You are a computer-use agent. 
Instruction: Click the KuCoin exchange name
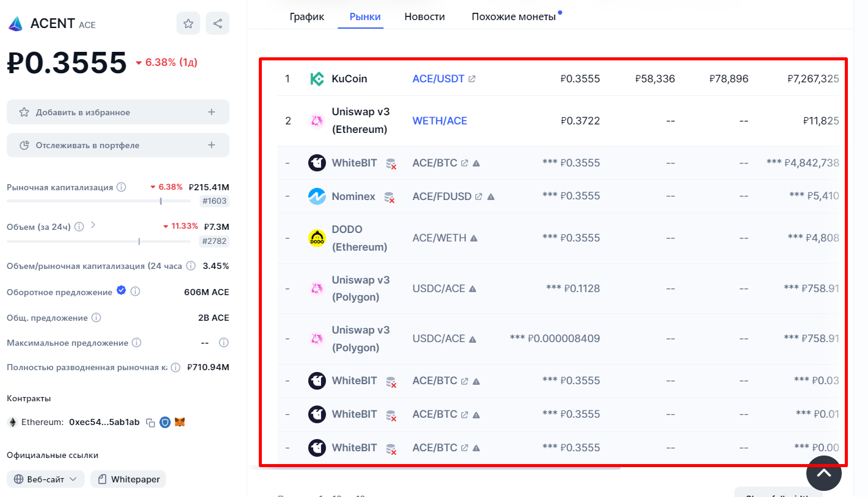click(x=349, y=79)
